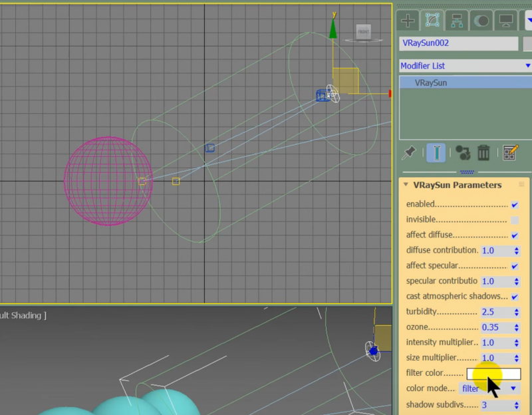Viewport: 532px width, 415px height.
Task: Click the VRaySun002 object name field
Action: point(458,43)
